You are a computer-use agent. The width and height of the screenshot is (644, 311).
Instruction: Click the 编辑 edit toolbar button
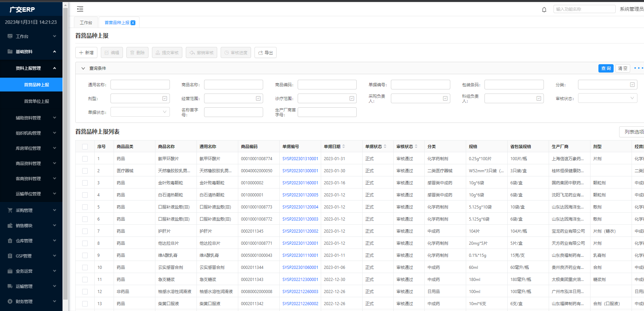click(x=112, y=52)
